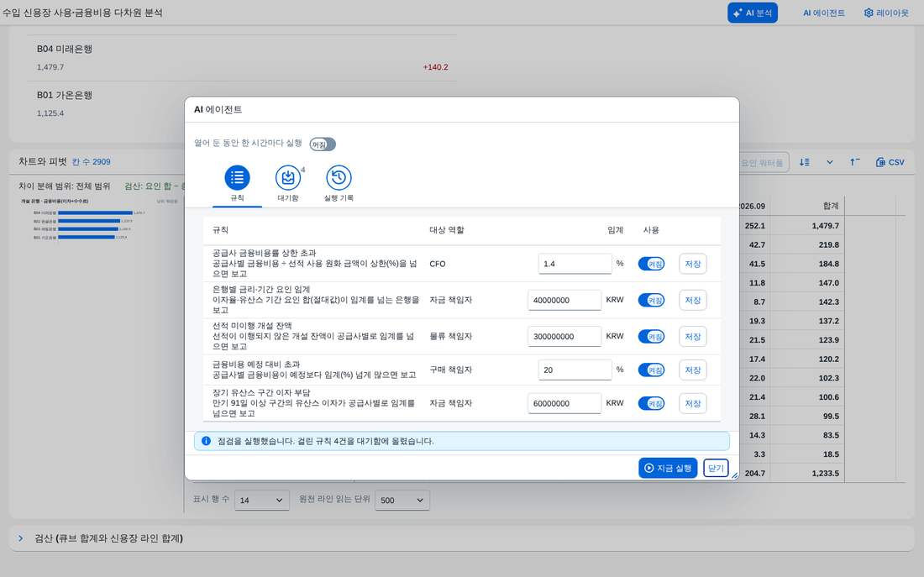
Task: Export the pivot with the CSV icon
Action: pyautogui.click(x=890, y=162)
